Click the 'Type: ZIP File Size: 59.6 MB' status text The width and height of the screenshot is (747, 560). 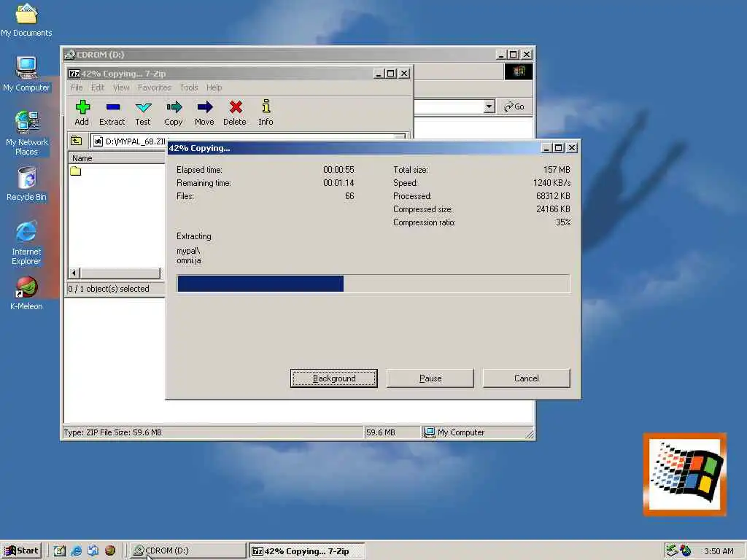[x=113, y=432]
